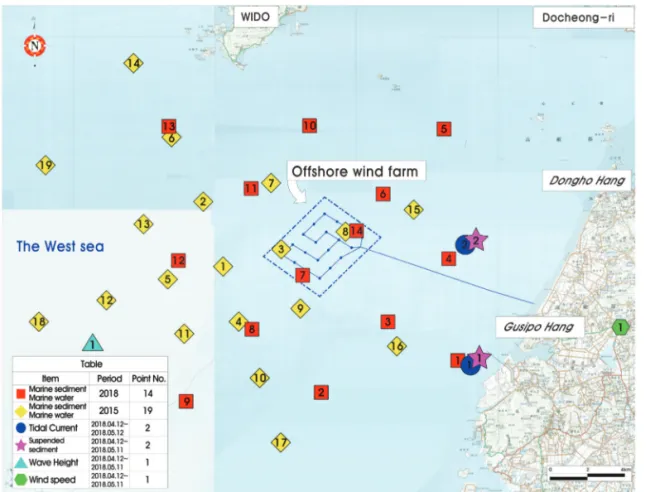Click The West sea text

(x=60, y=246)
